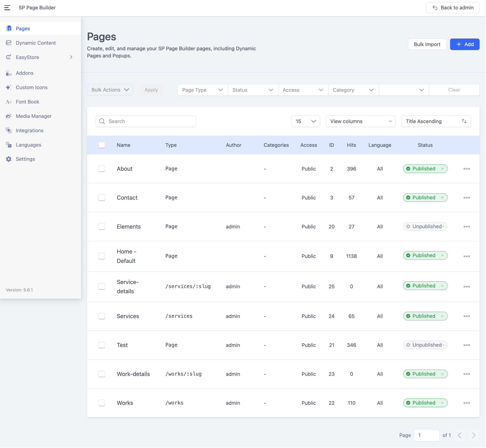The width and height of the screenshot is (486, 448).
Task: Open three-dot options menu for About row
Action: click(x=466, y=169)
